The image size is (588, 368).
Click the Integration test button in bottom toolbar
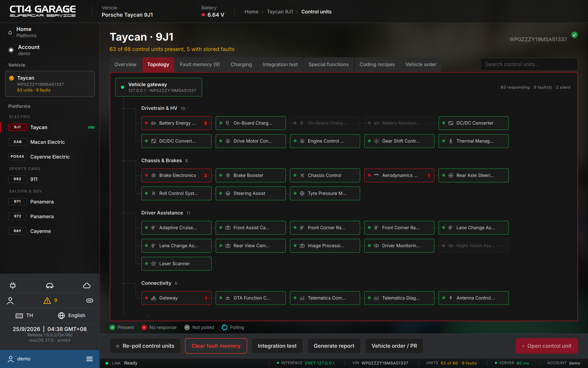click(x=277, y=346)
